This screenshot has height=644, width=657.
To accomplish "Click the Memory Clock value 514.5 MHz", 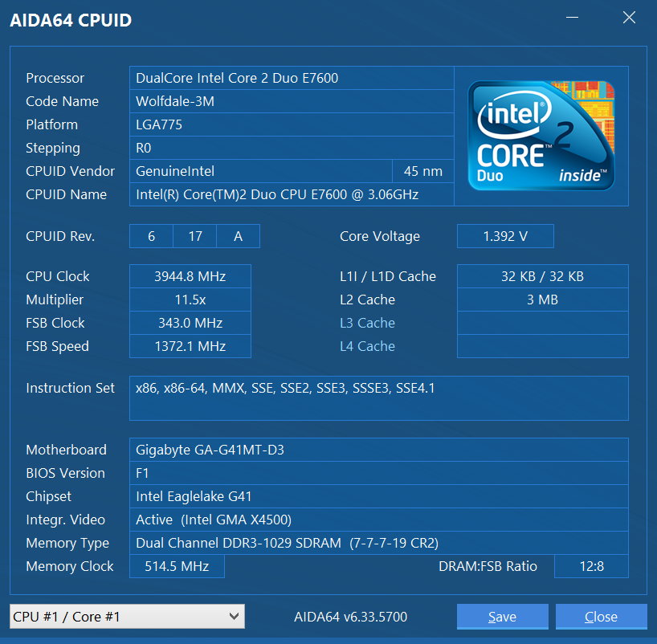I will click(177, 566).
